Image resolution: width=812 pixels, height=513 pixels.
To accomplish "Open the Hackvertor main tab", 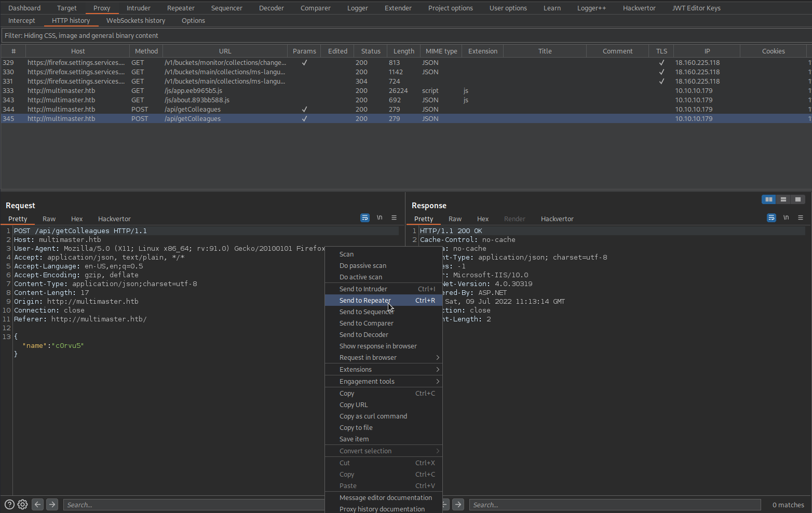I will (639, 8).
